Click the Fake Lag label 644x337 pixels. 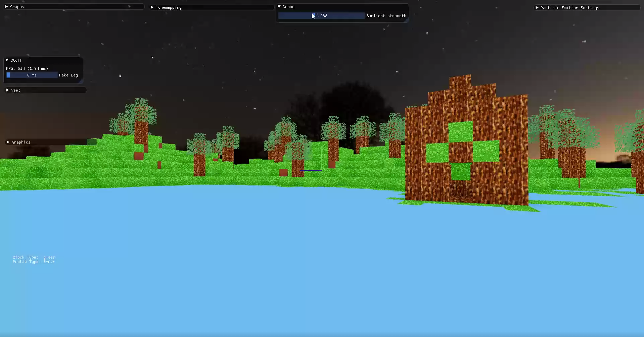pos(68,75)
